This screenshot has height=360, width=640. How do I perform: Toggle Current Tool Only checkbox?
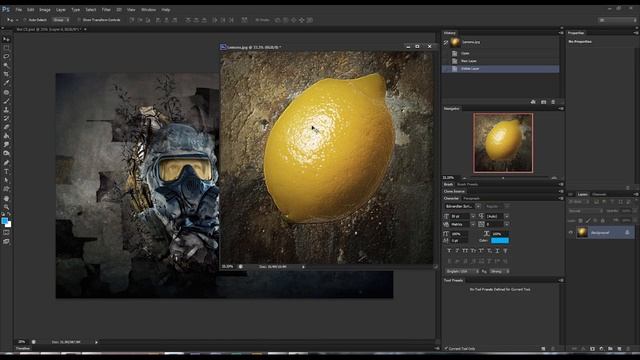446,349
